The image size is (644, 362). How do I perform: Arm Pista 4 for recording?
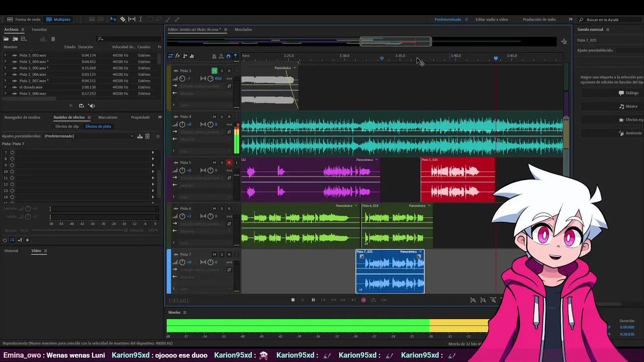click(229, 117)
